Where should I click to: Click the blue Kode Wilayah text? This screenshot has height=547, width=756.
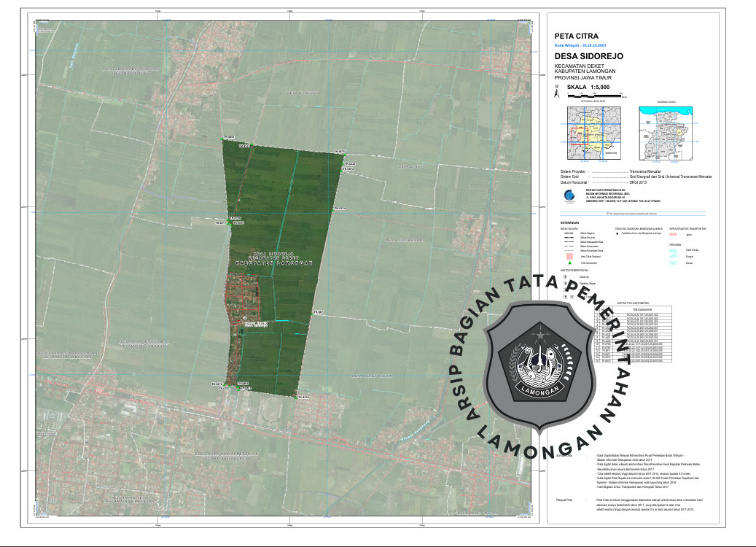point(580,44)
